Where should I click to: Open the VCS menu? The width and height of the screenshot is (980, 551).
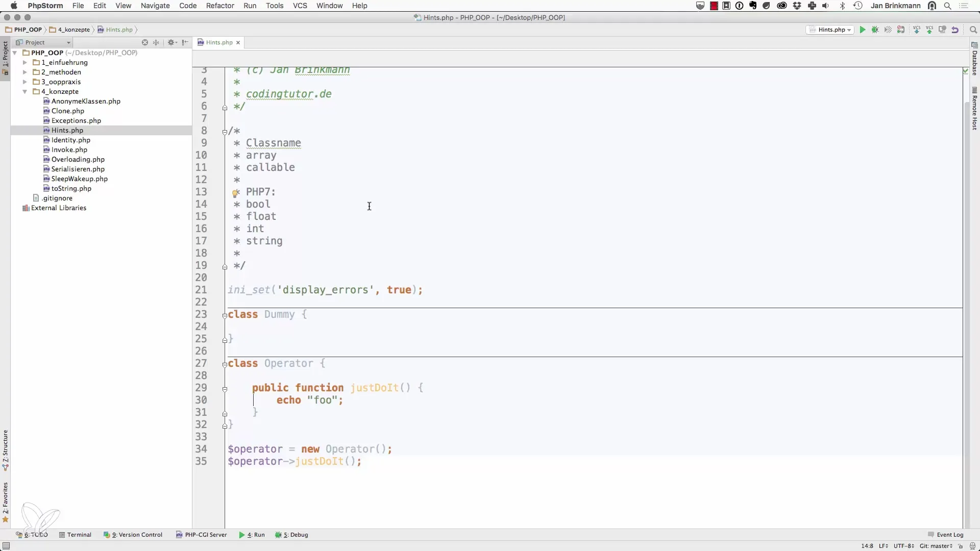click(x=300, y=6)
